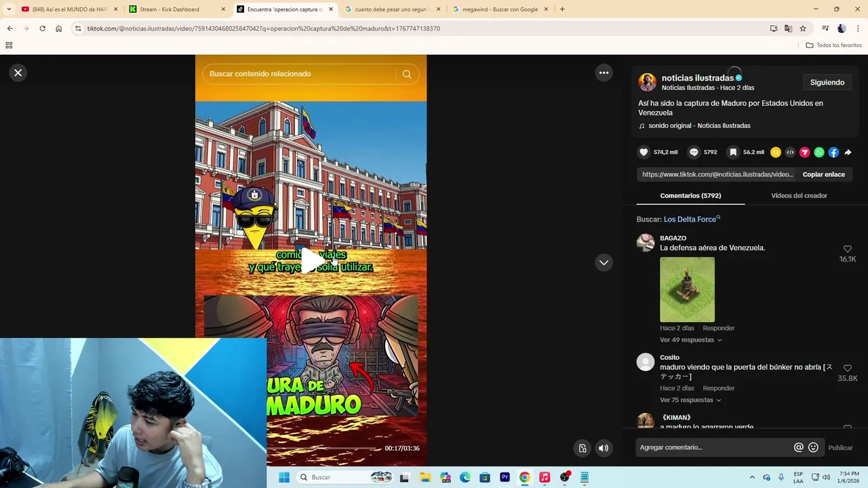868x488 pixels.
Task: Like the video with heart icon
Action: click(x=644, y=152)
